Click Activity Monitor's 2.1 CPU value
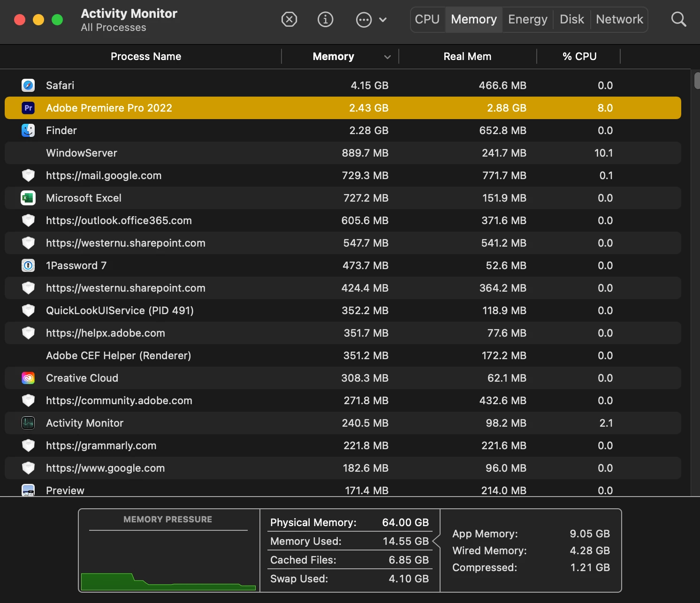This screenshot has width=700, height=603. [606, 423]
